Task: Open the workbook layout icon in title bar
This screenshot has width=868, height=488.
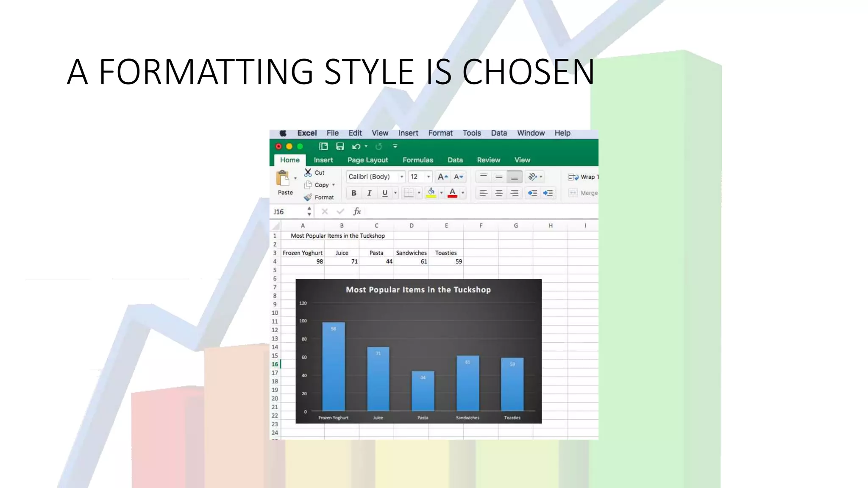Action: [323, 147]
